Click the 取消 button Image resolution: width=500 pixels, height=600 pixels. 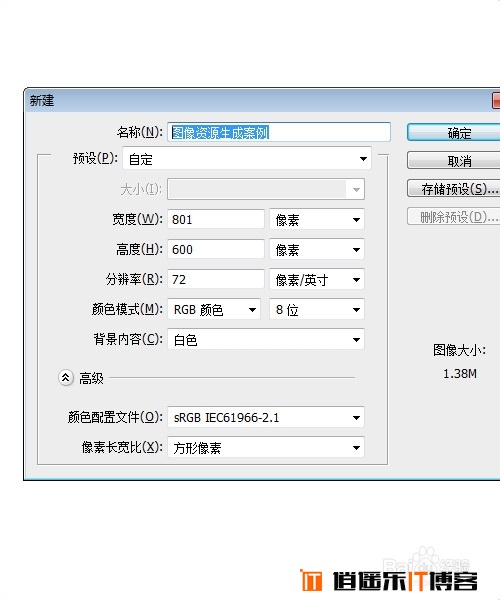[x=454, y=160]
